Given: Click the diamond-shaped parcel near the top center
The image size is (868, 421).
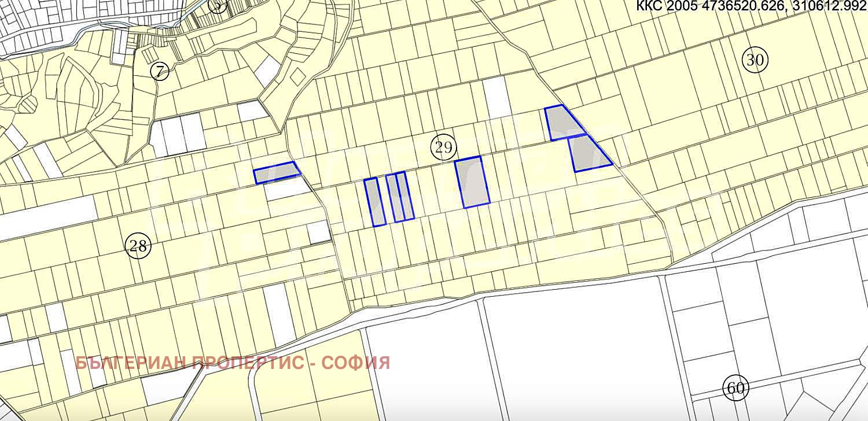Looking at the screenshot, I should point(297,76).
